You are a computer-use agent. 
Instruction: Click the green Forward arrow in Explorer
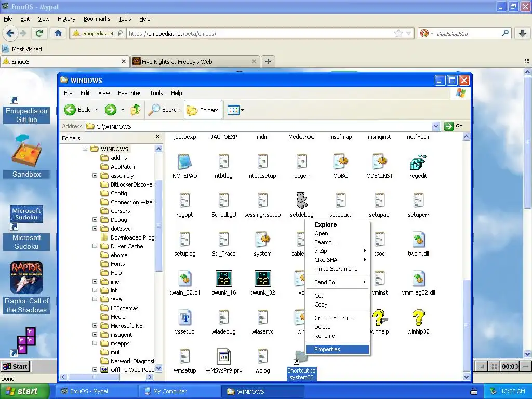(x=111, y=110)
